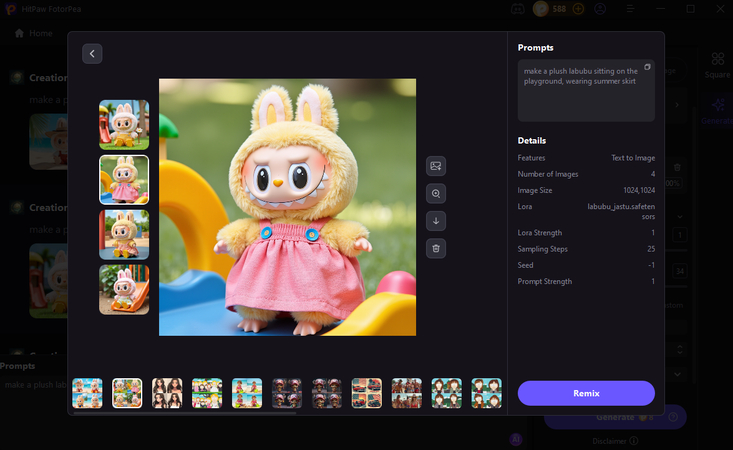Click the help question icon near Generate
Screen dimensions: 733x450
673,417
